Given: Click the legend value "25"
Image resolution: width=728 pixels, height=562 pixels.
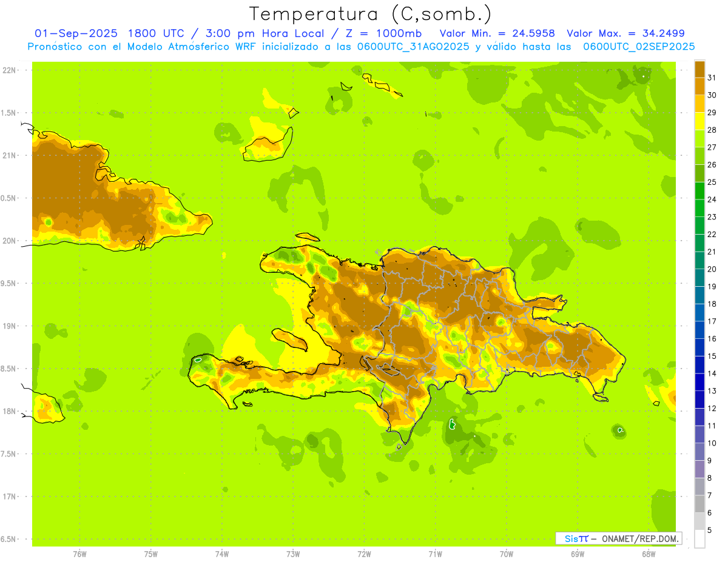Looking at the screenshot, I should click(x=712, y=182).
